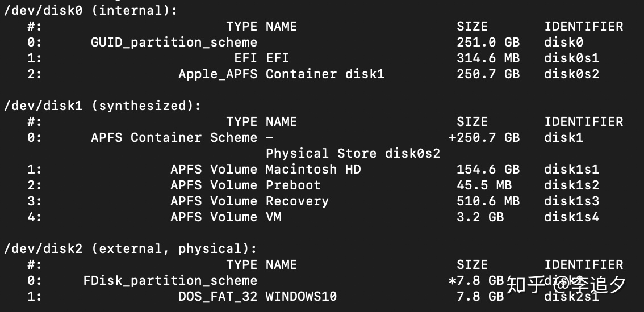Click the DOS_FAT_32 type text
This screenshot has width=644, height=312.
(218, 297)
